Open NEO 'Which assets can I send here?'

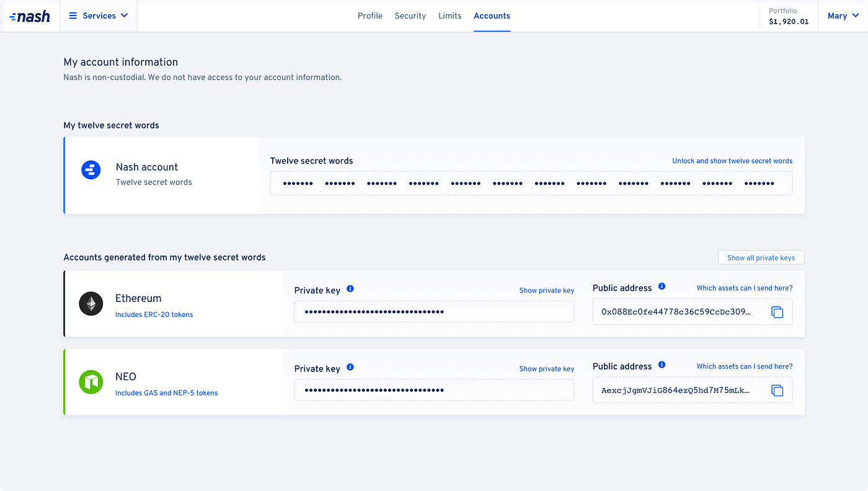click(745, 366)
